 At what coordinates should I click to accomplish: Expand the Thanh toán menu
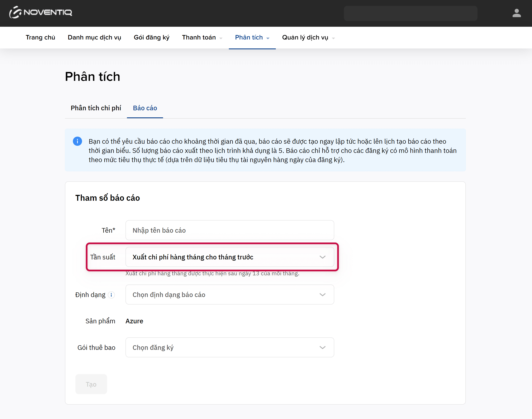tap(202, 38)
